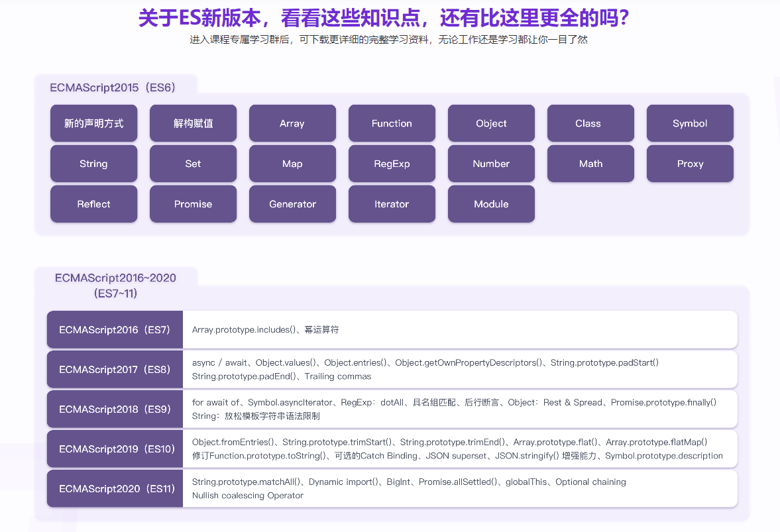This screenshot has height=532, width=780.
Task: Open the ECMAScript2018 (ES9) row label
Action: 115,409
